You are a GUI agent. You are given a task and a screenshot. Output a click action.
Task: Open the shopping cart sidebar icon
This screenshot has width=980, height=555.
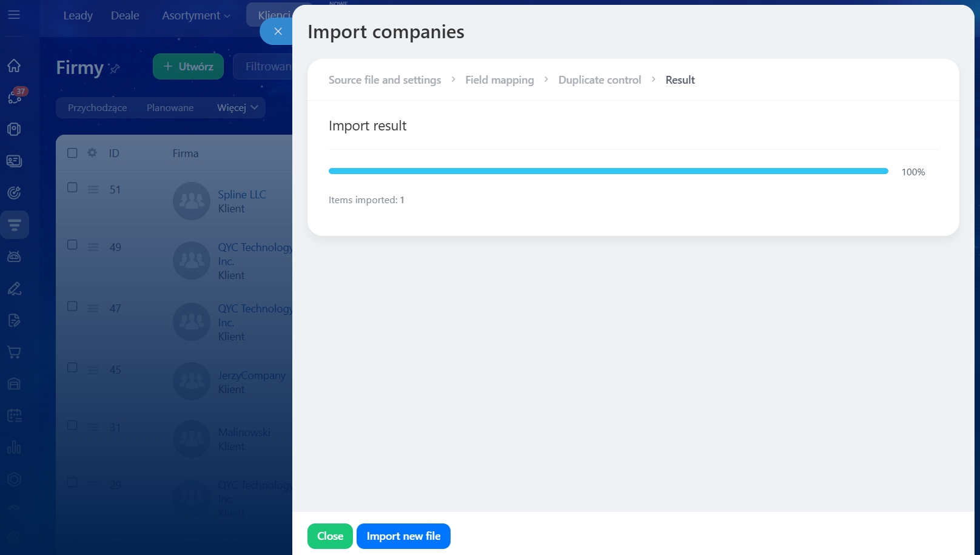(14, 352)
